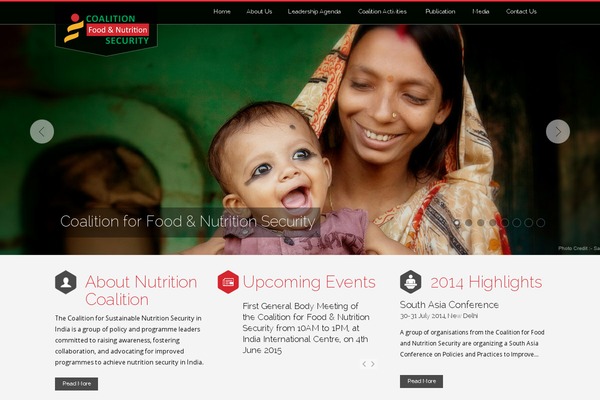This screenshot has height=400, width=600.
Task: Select the third slider pagination dot
Action: coord(481,222)
